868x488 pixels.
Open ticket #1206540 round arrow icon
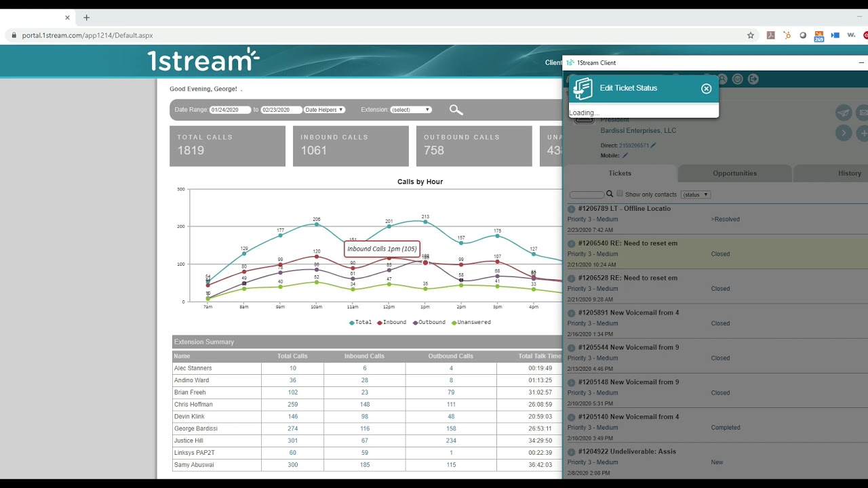point(572,243)
